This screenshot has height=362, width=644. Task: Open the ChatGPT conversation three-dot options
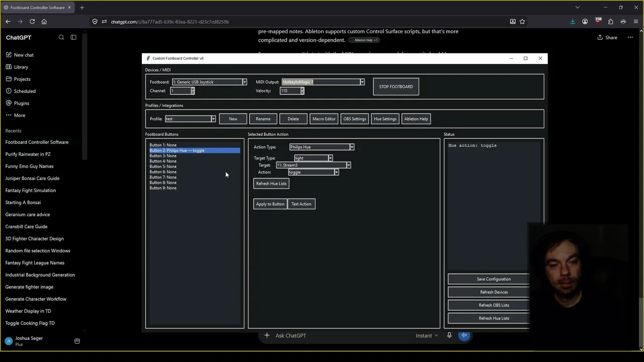point(630,37)
